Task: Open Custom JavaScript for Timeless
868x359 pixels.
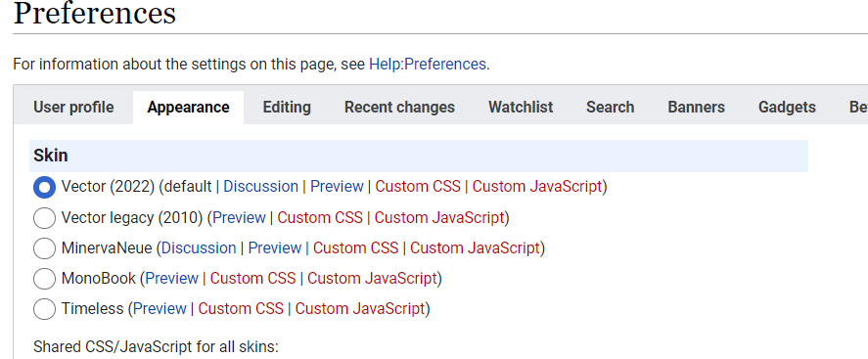Action: pyautogui.click(x=360, y=309)
